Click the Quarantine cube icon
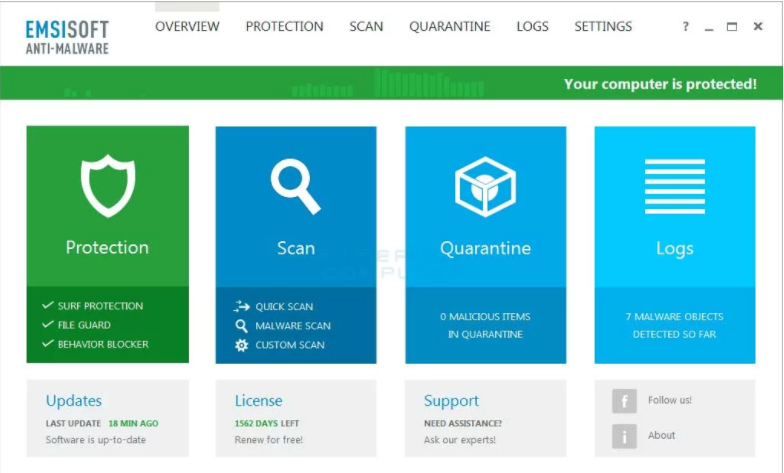Screen dimensions: 784x473 click(485, 186)
